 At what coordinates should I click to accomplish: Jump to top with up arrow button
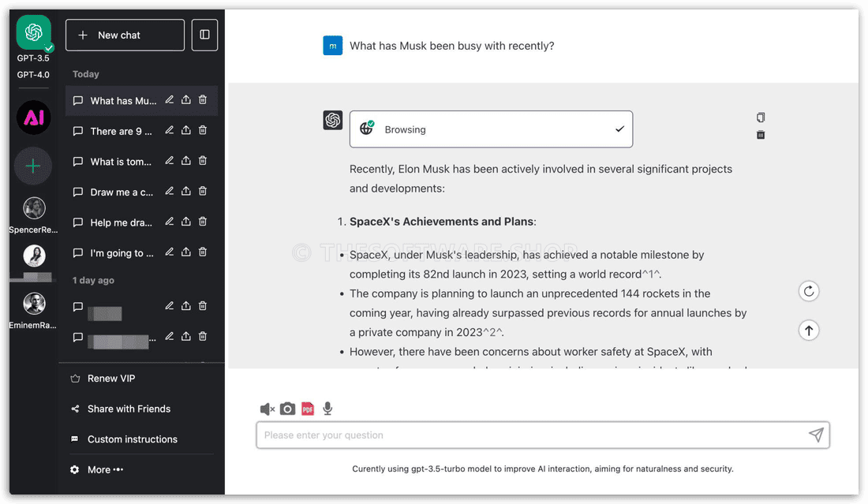tap(809, 330)
